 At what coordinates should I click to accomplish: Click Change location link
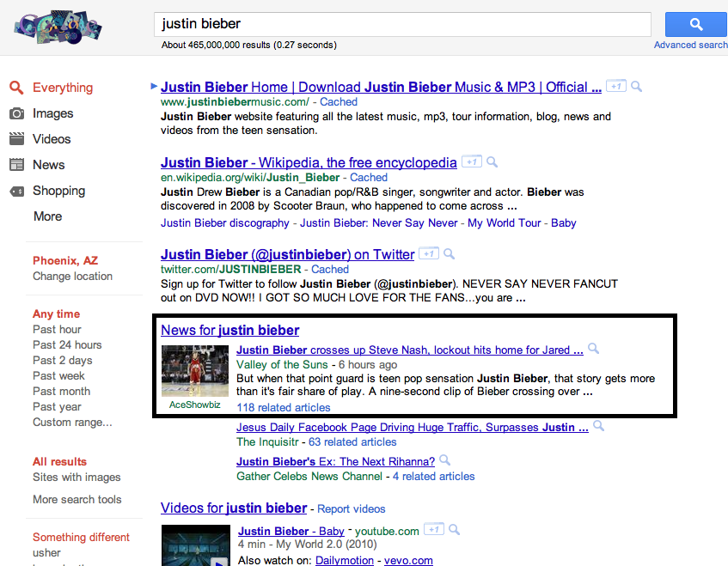pos(72,276)
